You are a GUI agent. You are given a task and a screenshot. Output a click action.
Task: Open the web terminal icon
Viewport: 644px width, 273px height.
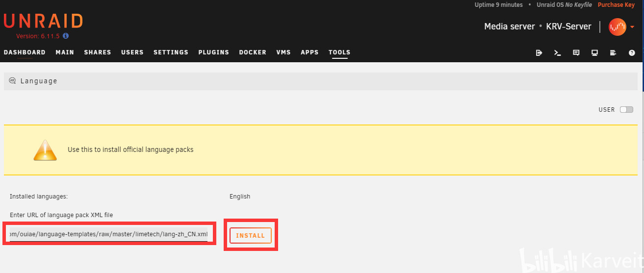[558, 53]
